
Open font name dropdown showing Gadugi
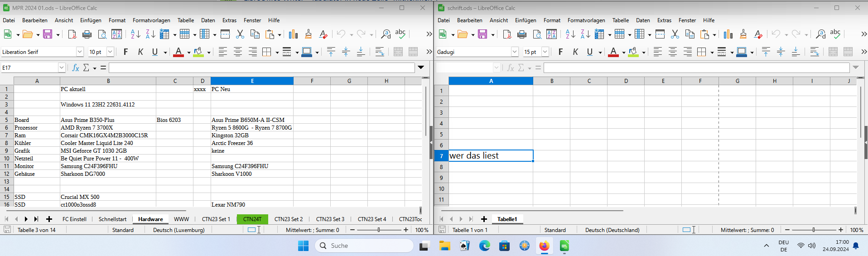tap(515, 52)
